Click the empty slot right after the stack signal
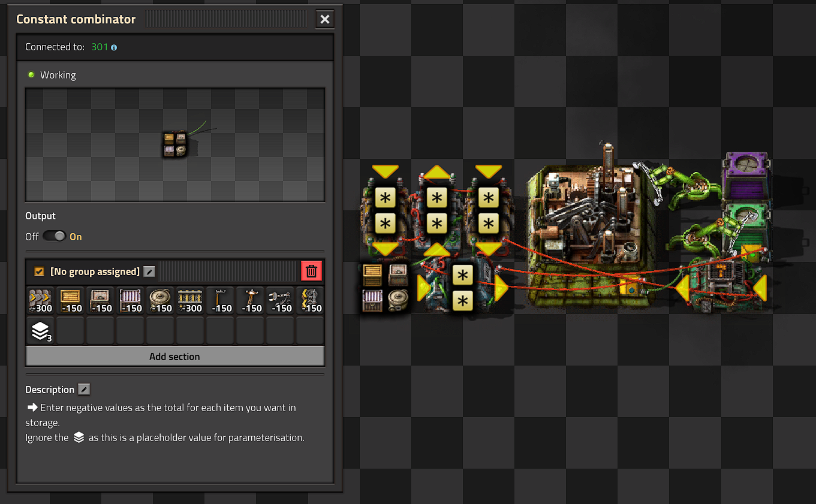Screen dimensions: 816x504 (x=71, y=330)
